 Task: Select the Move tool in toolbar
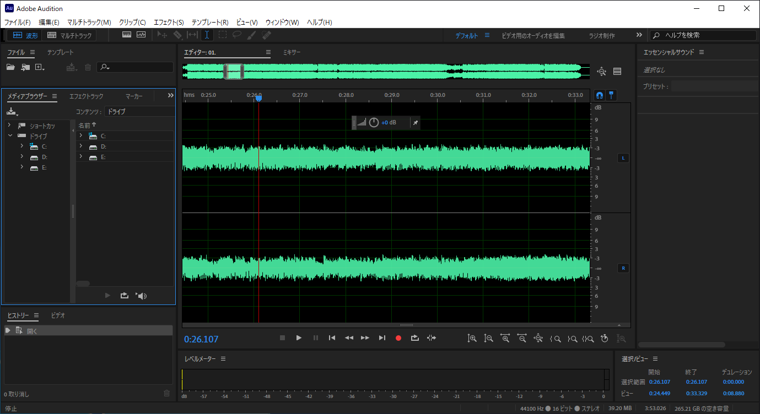(x=162, y=35)
